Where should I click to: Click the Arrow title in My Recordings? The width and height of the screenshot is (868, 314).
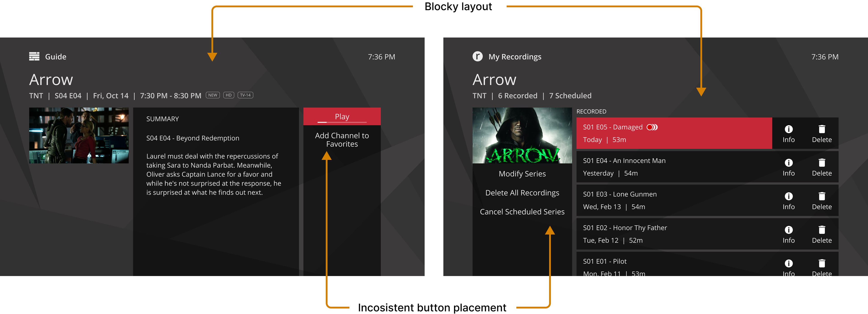click(x=494, y=80)
